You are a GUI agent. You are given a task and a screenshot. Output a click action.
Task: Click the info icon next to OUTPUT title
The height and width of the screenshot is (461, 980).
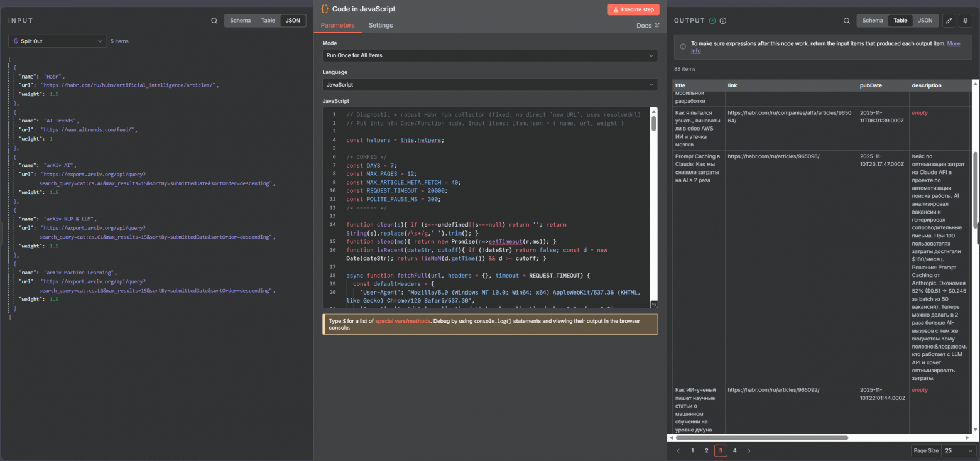pyautogui.click(x=723, y=21)
